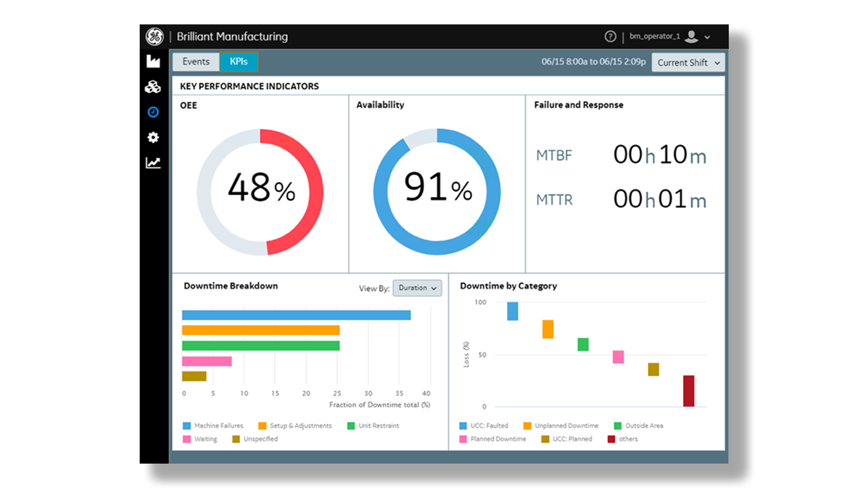This screenshot has height=488, width=868.
Task: Open the factory plant sidebar icon
Action: coord(153,61)
